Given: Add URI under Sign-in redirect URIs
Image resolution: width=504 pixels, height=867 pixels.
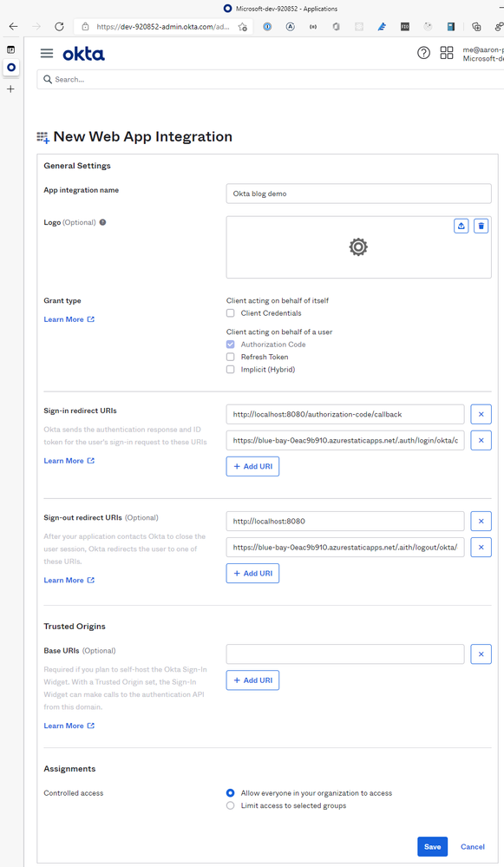Looking at the screenshot, I should point(252,466).
